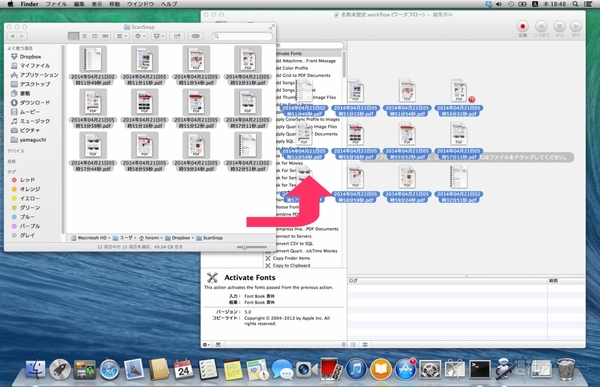This screenshot has width=600, height=387.
Task: Open the 表示 menu
Action: [x=97, y=4]
